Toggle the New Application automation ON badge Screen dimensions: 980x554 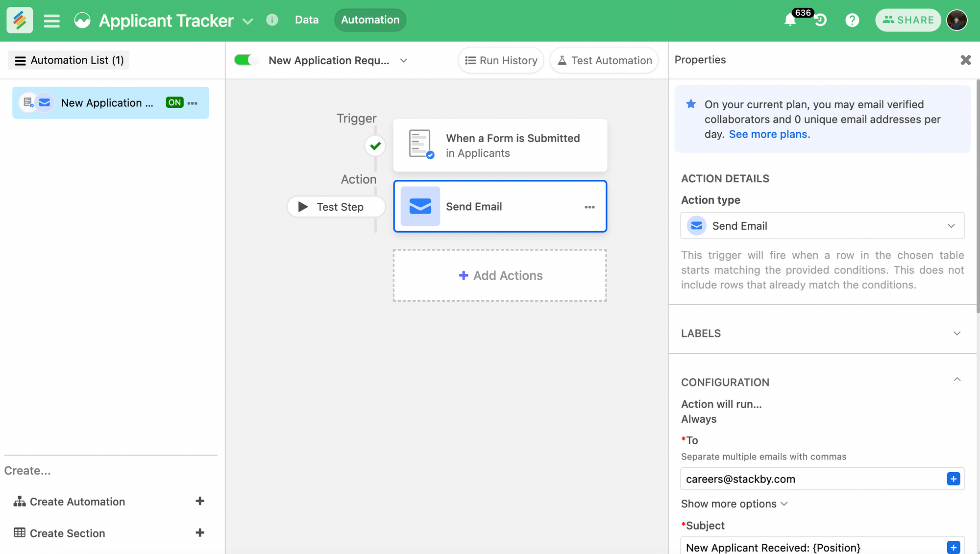pos(173,102)
